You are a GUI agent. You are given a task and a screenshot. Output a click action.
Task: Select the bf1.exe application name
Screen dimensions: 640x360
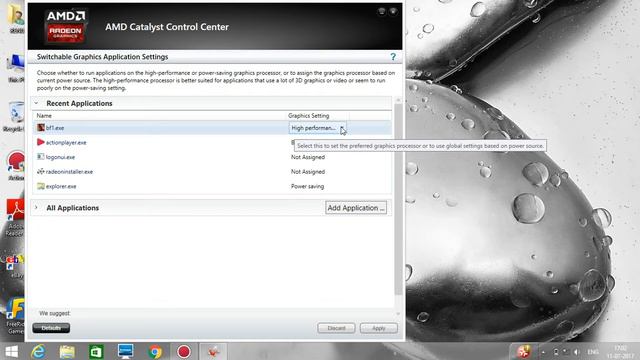(55, 128)
